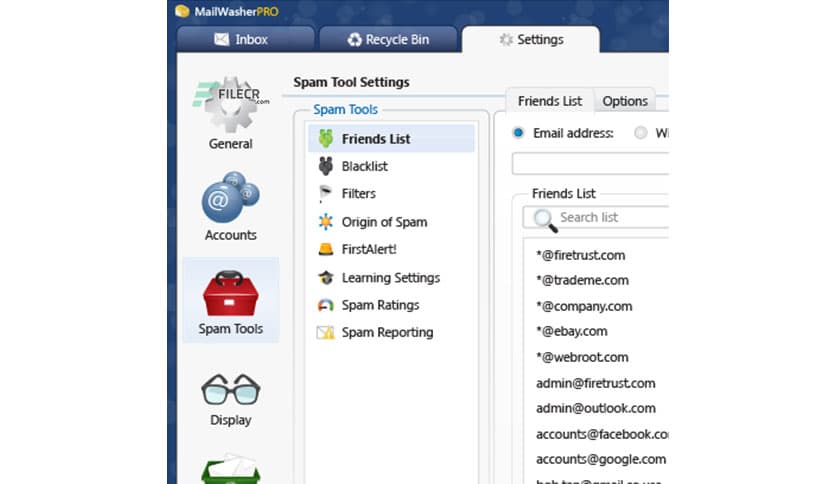Click the Blacklist icon
836x484 pixels.
click(326, 166)
